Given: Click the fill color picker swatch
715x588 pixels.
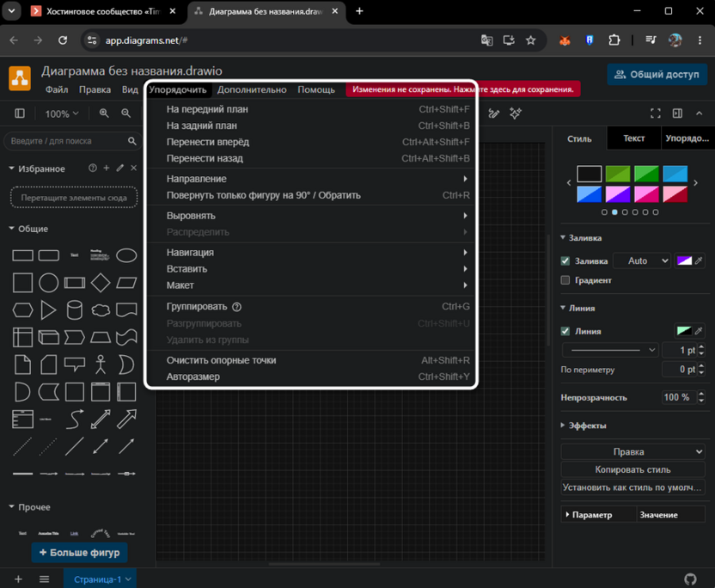Looking at the screenshot, I should click(684, 261).
